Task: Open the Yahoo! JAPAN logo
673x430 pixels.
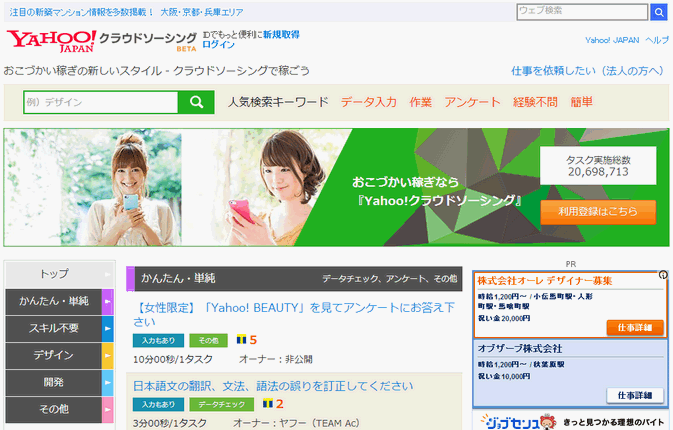Action: (x=52, y=41)
